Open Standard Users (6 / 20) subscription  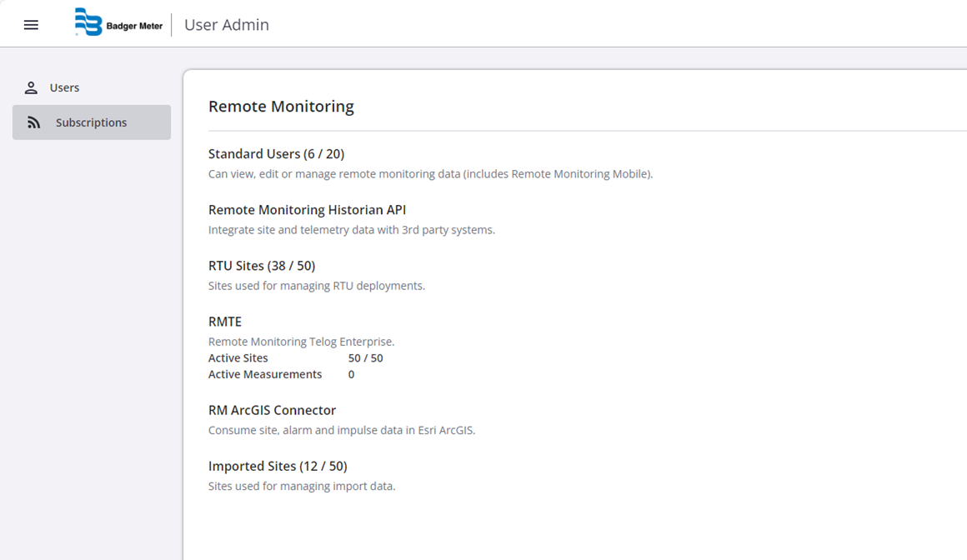coord(276,154)
